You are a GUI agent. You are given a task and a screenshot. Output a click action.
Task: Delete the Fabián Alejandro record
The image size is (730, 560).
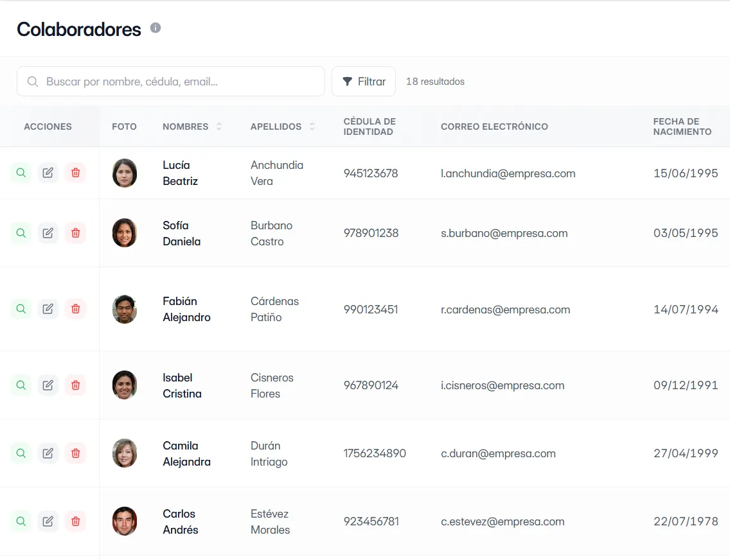[75, 309]
